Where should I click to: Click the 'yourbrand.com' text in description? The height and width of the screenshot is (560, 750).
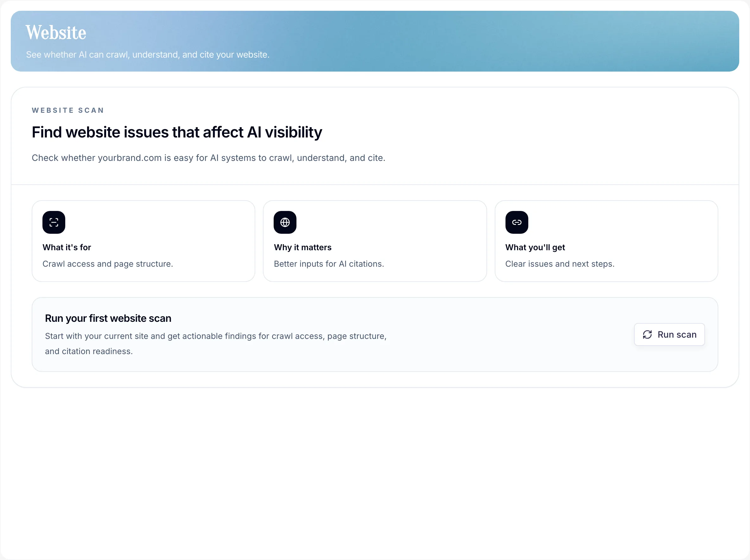(130, 158)
